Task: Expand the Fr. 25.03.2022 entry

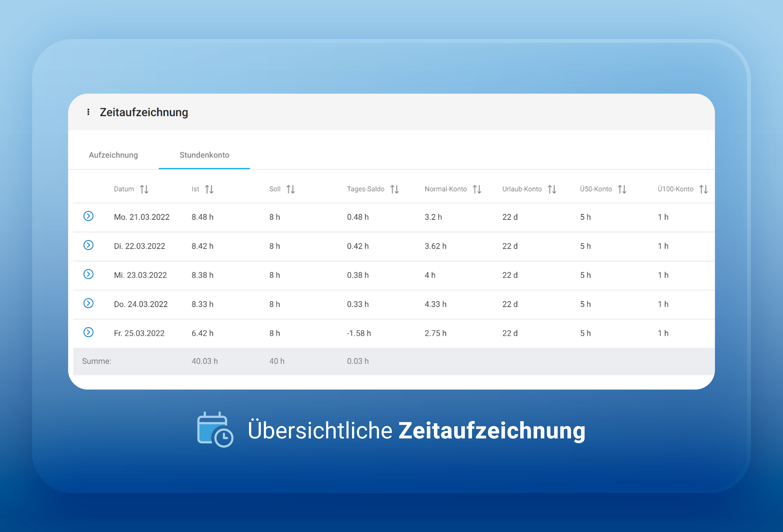Action: (88, 332)
